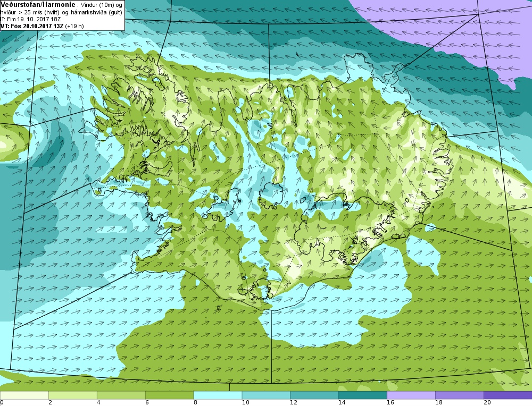Click the scale label '16'
This screenshot has width=532, height=406.
(x=390, y=403)
